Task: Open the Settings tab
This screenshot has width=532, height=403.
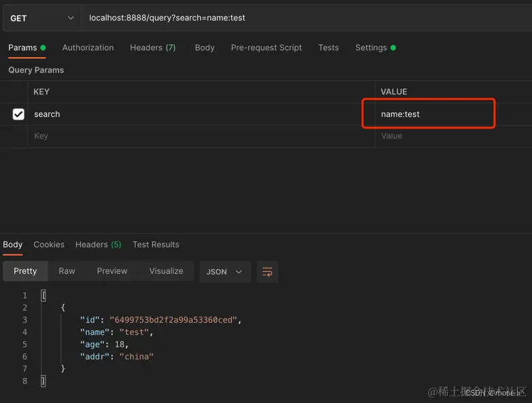Action: pyautogui.click(x=376, y=48)
